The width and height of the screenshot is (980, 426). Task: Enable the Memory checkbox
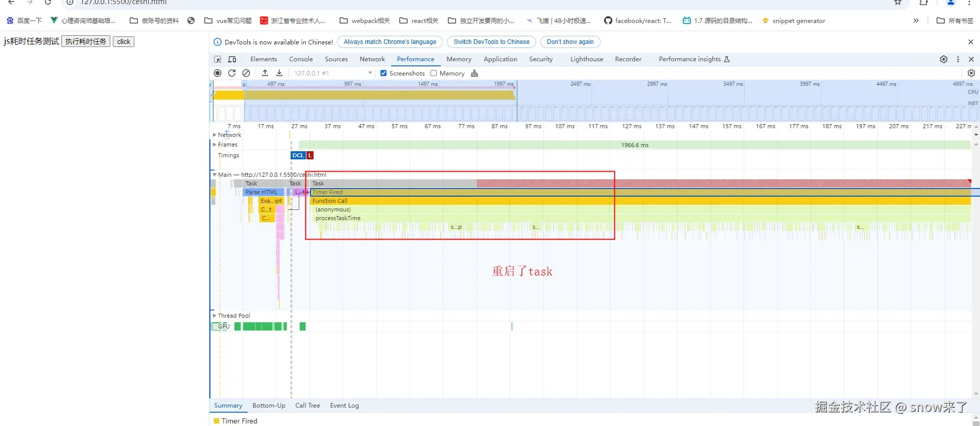[434, 73]
